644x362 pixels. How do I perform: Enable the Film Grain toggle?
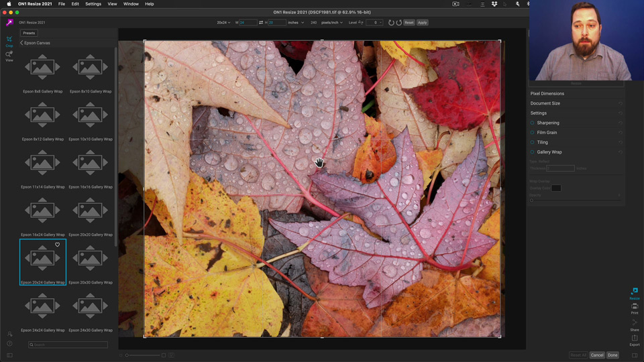pyautogui.click(x=532, y=133)
